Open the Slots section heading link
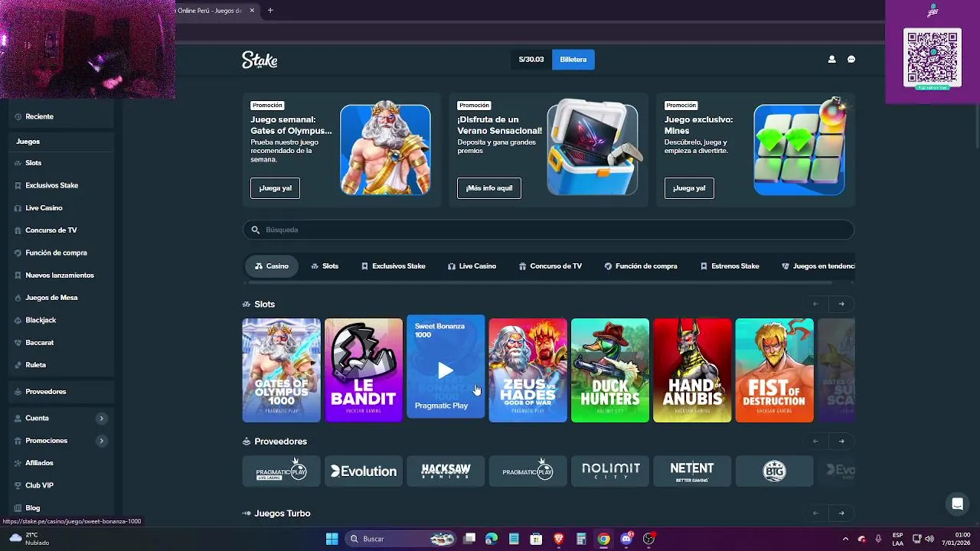980x551 pixels. pos(259,305)
